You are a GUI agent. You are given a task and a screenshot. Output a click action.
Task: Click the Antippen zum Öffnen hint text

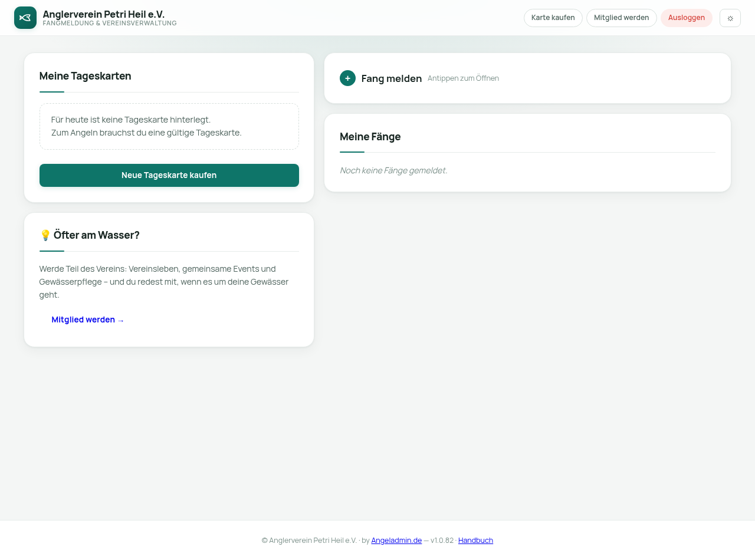click(x=463, y=78)
